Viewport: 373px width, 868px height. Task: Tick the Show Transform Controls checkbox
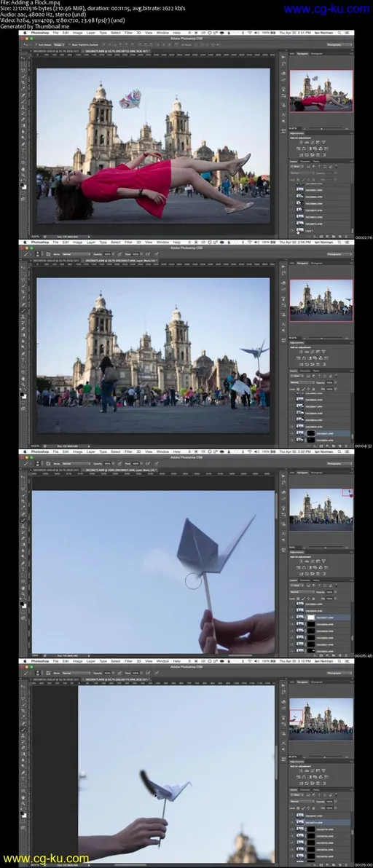[69, 44]
